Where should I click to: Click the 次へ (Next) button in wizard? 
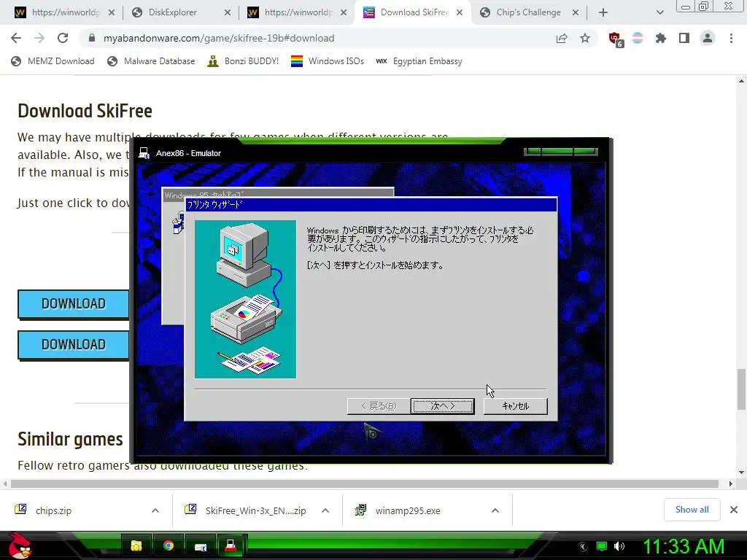tap(443, 406)
